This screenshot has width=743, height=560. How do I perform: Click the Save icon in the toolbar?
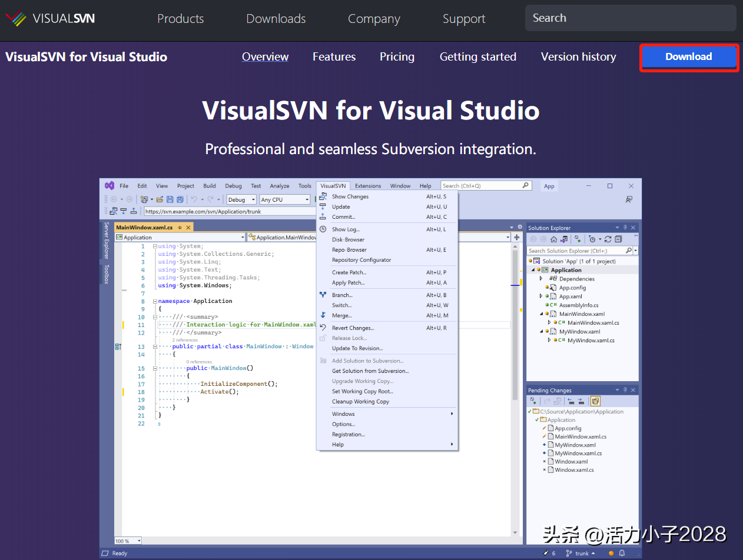click(x=170, y=199)
